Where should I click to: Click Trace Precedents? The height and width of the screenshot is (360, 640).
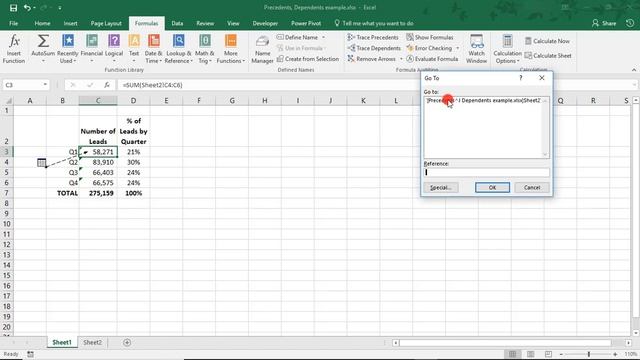pyautogui.click(x=373, y=37)
